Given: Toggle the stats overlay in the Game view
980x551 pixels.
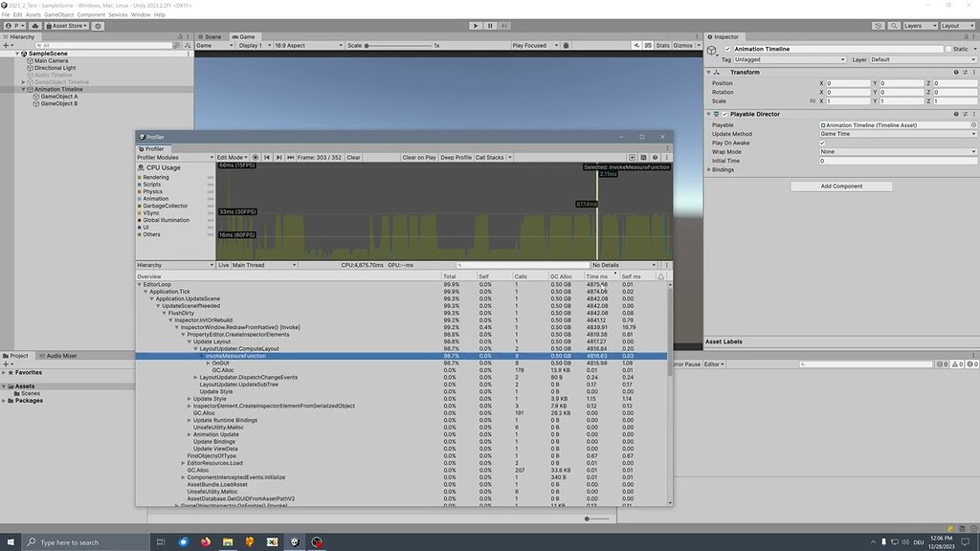Looking at the screenshot, I should point(664,44).
